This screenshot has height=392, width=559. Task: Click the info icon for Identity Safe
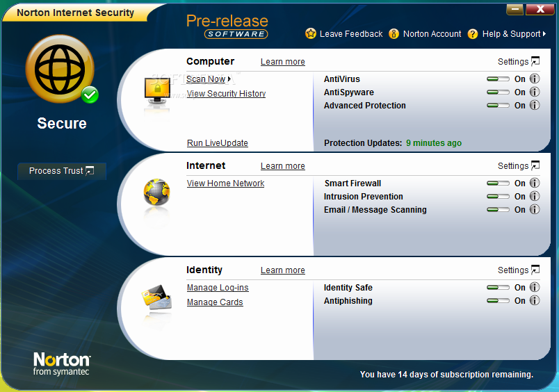535,287
